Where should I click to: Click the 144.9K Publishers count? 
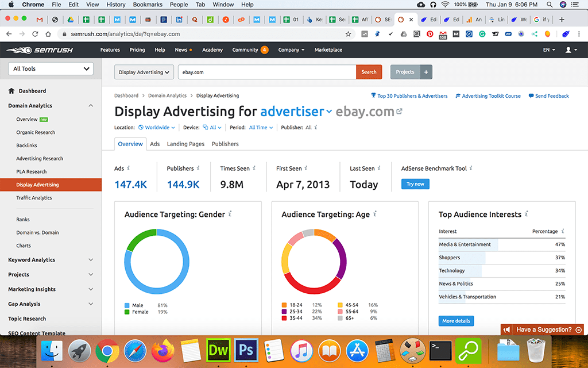coord(183,185)
